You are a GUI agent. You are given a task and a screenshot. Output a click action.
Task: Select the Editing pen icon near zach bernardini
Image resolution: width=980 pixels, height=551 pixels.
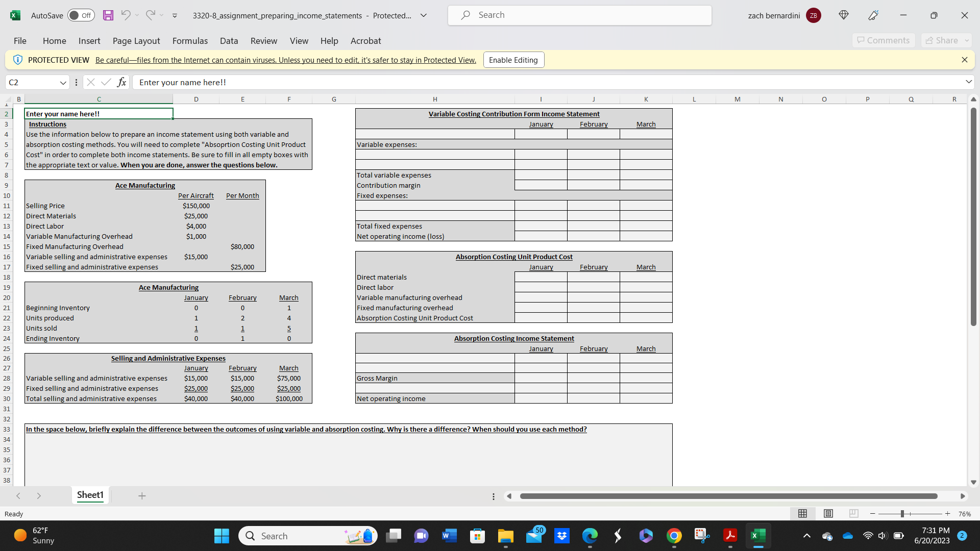tap(873, 15)
